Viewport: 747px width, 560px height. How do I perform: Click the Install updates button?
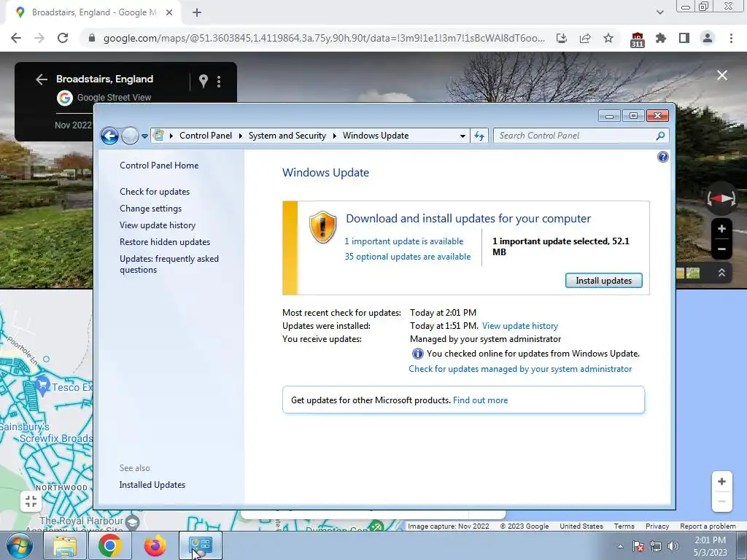(603, 281)
